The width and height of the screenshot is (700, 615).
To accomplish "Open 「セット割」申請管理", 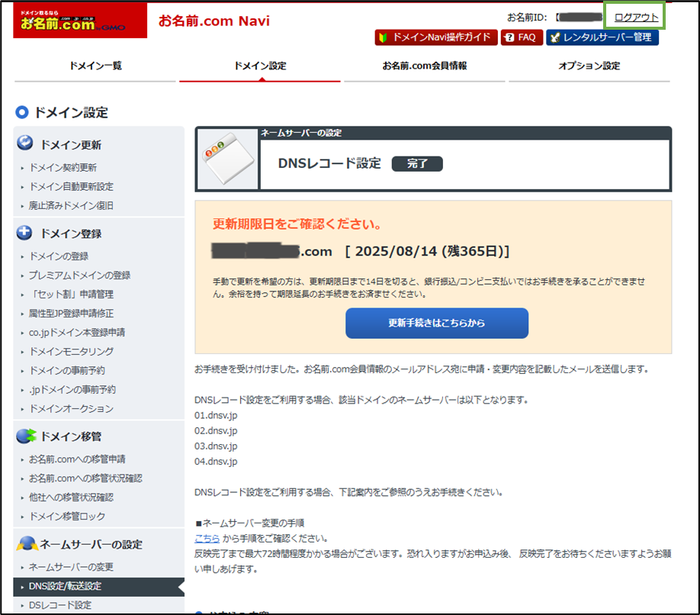I will tap(72, 295).
